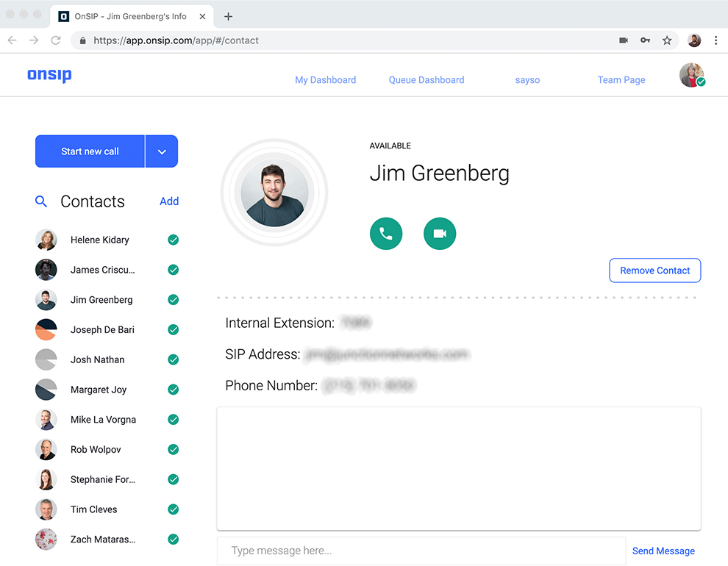Select Rob Wolpov in contacts list
The width and height of the screenshot is (728, 566).
click(x=107, y=449)
